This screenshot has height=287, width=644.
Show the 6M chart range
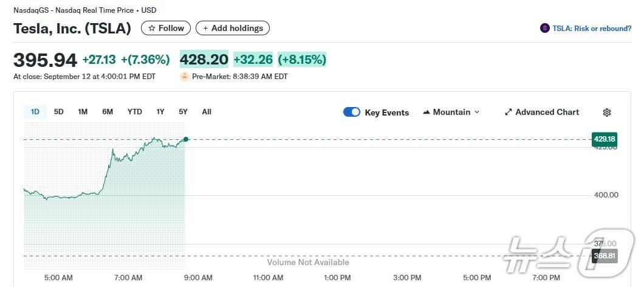(108, 112)
